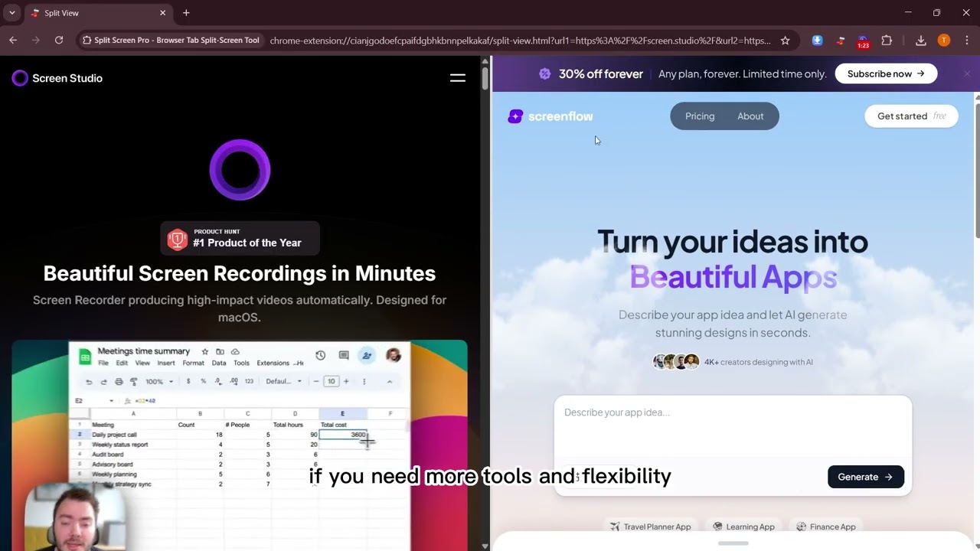Click the Subscribe now button

(x=886, y=73)
